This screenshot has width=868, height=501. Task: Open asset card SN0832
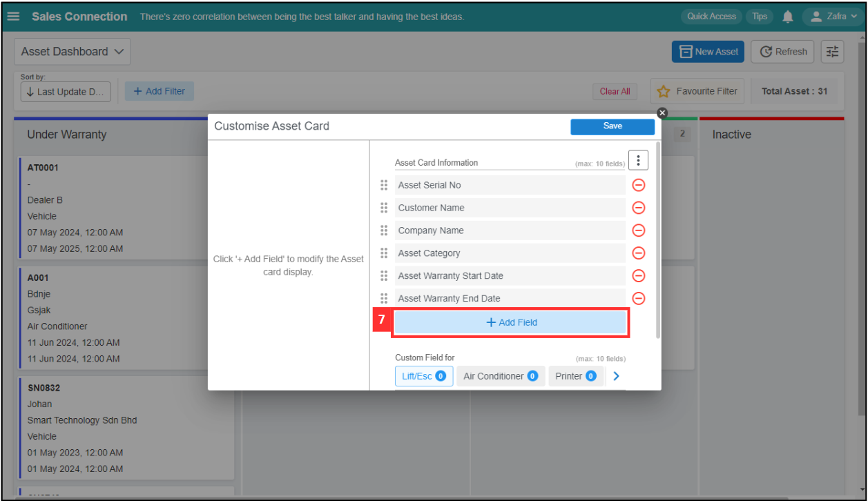click(x=126, y=428)
